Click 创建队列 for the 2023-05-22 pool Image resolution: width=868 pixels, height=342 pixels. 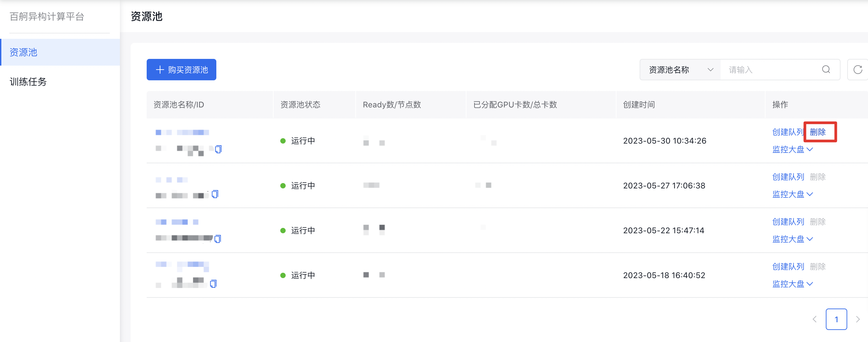tap(788, 222)
